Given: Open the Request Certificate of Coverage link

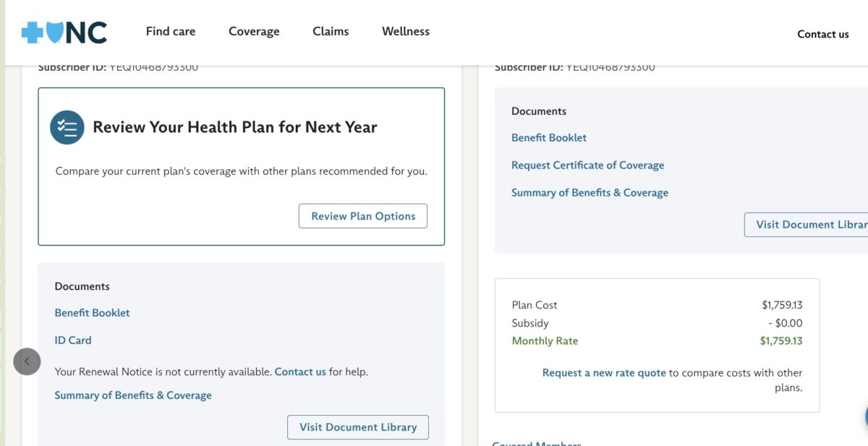Looking at the screenshot, I should [588, 165].
